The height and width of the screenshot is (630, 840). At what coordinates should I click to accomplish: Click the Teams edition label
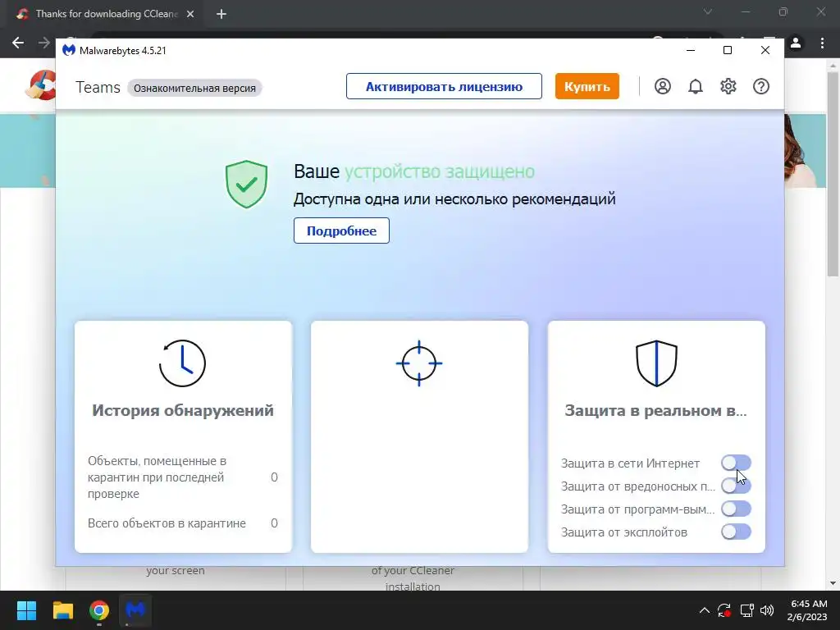tap(98, 87)
